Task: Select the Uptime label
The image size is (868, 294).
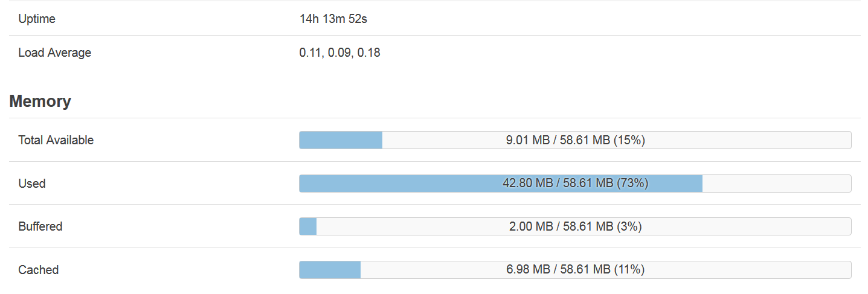Action: (x=37, y=19)
